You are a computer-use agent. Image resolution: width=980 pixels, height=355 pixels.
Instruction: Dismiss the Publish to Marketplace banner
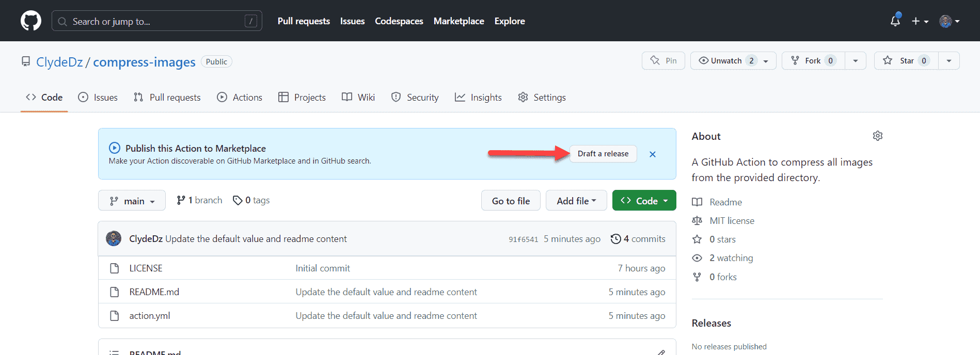point(653,154)
